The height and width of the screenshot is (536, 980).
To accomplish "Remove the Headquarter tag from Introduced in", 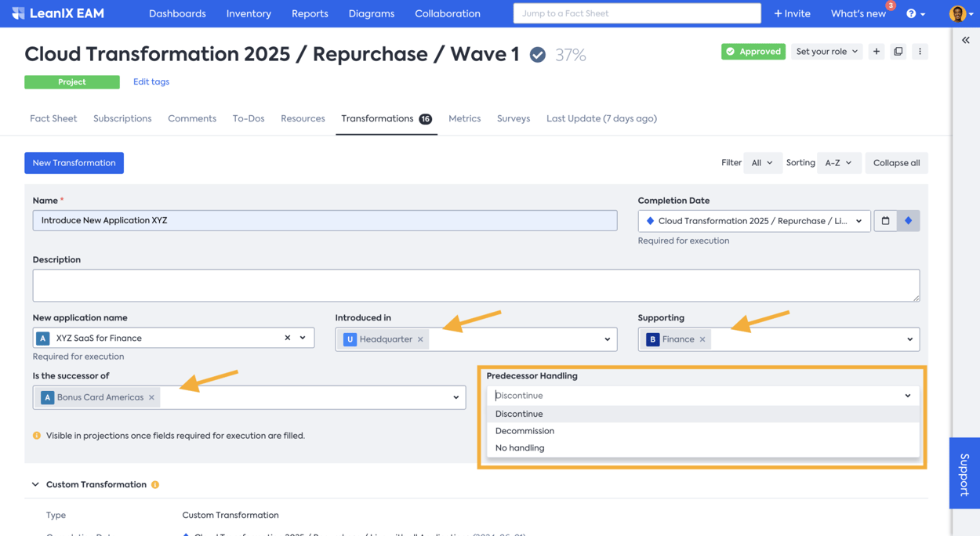I will 420,339.
